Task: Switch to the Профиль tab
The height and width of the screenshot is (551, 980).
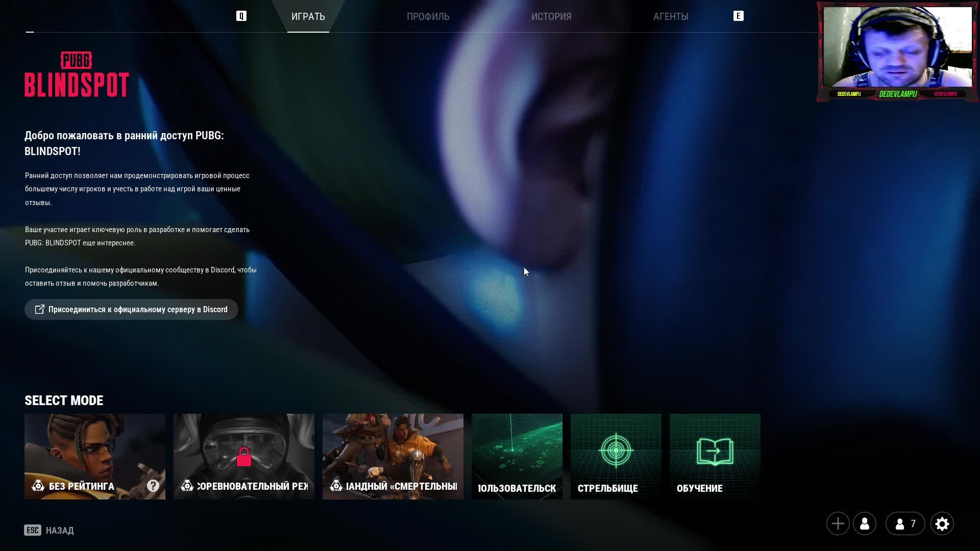Action: click(428, 16)
